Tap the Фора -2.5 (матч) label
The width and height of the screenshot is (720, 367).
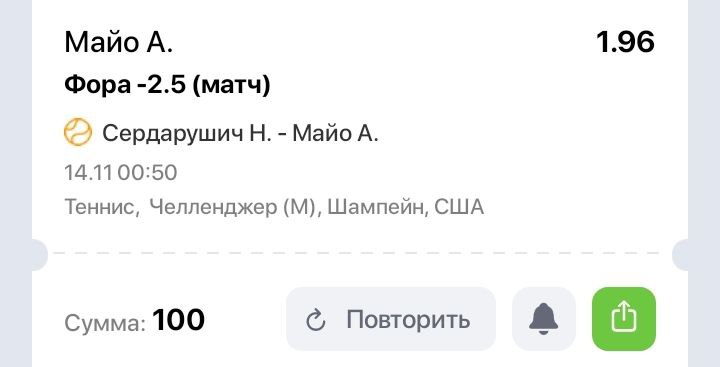pos(167,85)
